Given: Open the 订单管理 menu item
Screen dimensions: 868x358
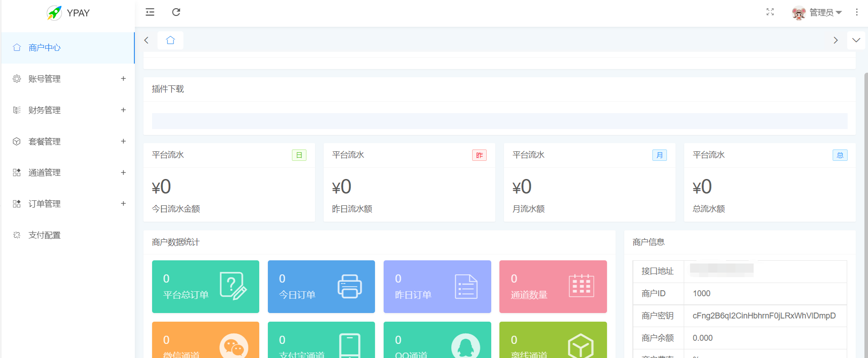Looking at the screenshot, I should click(x=68, y=204).
